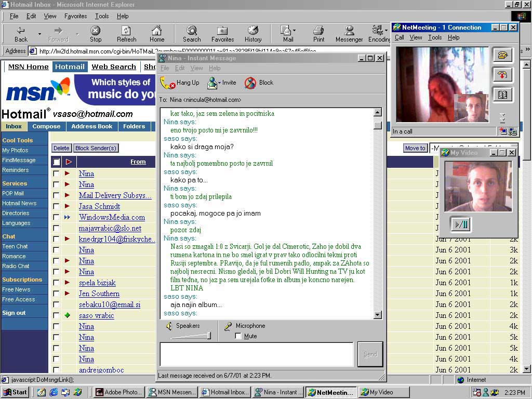
Task: Switch to Adobe Photoshop on the taskbar
Action: coord(119,392)
